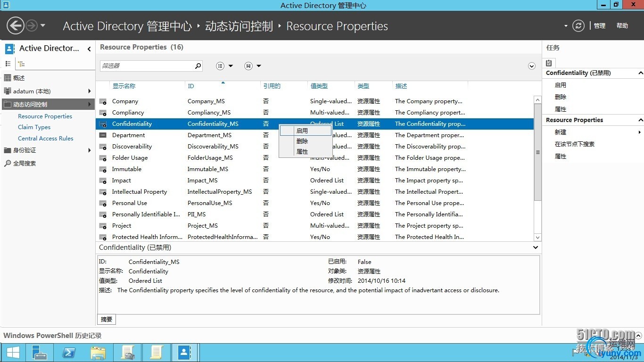Click the Confidentiality row icon

coord(103,124)
